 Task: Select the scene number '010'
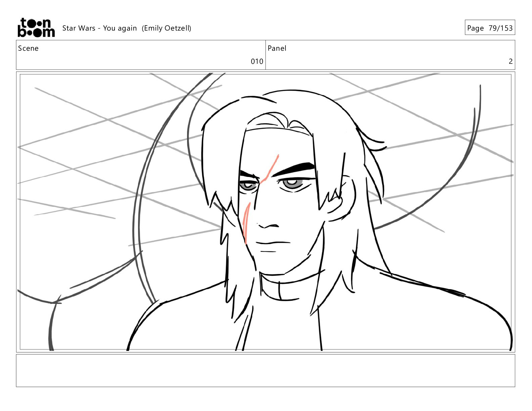tap(257, 61)
